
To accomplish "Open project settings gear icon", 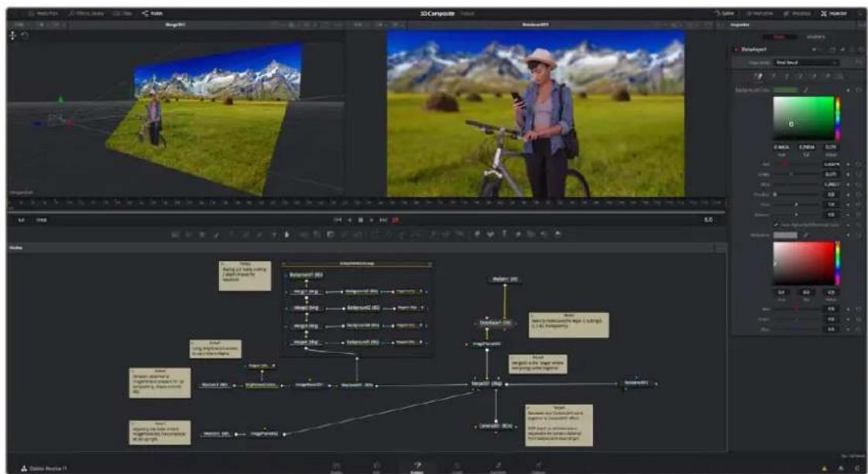I will [856, 469].
